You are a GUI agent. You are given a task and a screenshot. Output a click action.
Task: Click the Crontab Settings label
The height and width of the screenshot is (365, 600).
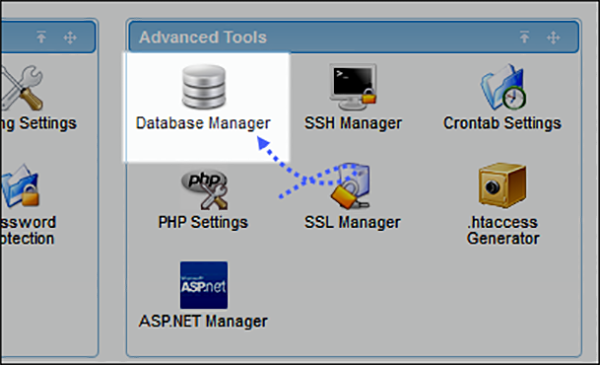coord(502,123)
